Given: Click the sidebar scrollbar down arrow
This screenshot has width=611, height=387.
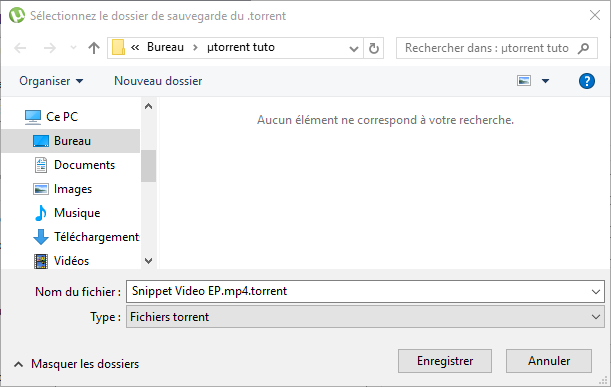Looking at the screenshot, I should coord(148,261).
